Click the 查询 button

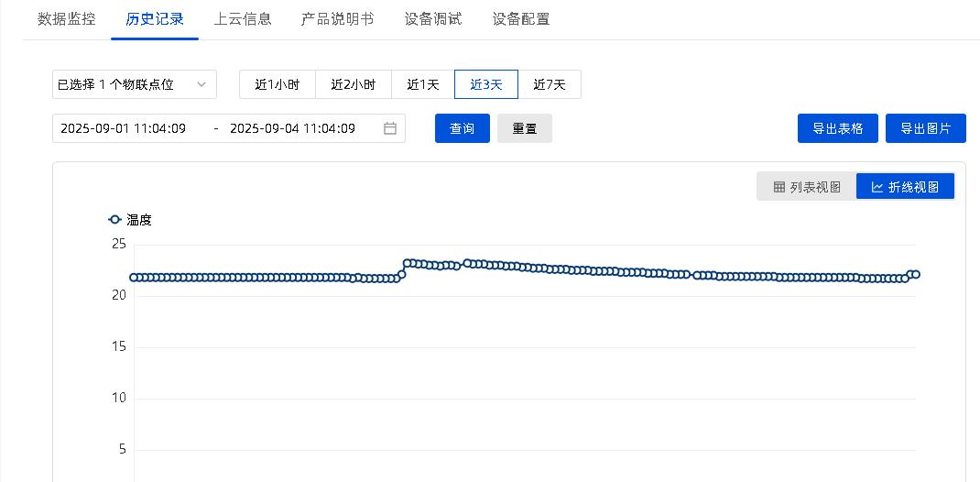pyautogui.click(x=463, y=129)
